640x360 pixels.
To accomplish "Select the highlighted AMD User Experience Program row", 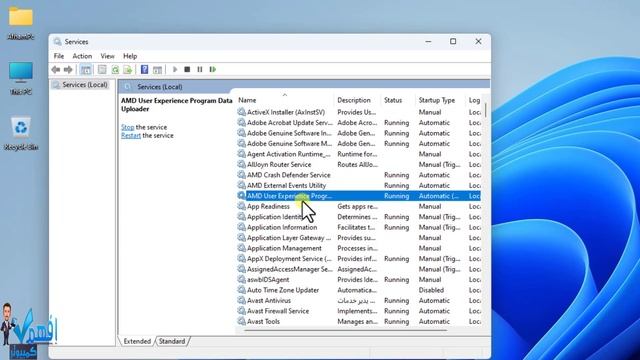I will [358, 196].
